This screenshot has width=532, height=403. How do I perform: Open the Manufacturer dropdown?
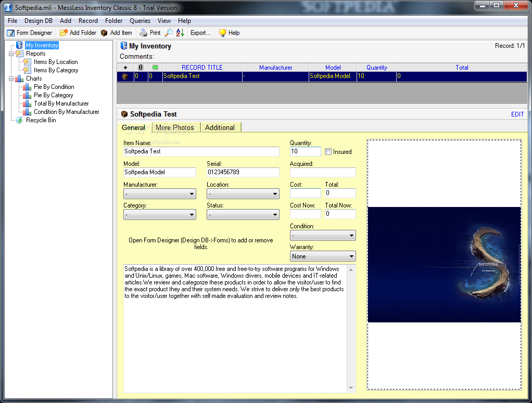[159, 194]
